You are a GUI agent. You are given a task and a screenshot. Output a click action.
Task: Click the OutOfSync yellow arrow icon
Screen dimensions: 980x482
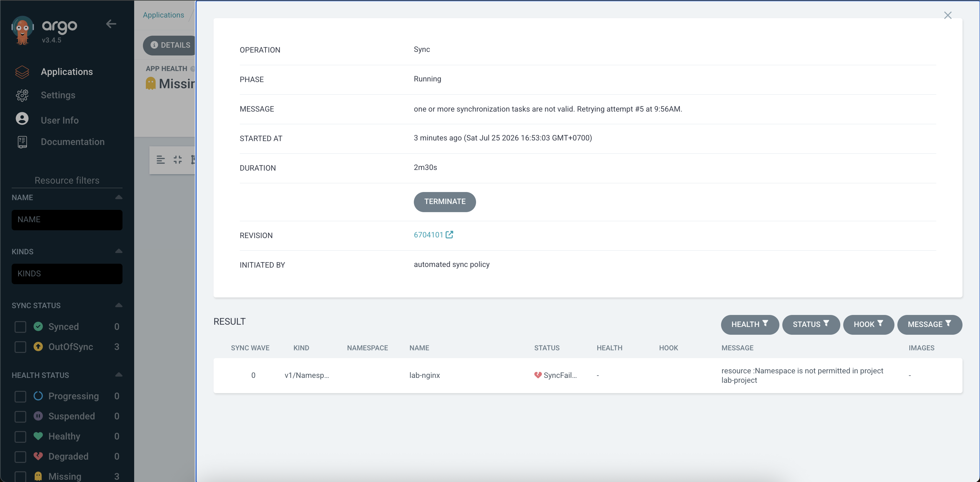pos(38,346)
